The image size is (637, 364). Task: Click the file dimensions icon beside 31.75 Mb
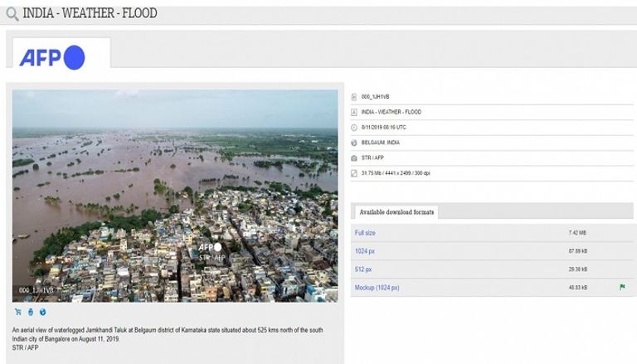[354, 173]
